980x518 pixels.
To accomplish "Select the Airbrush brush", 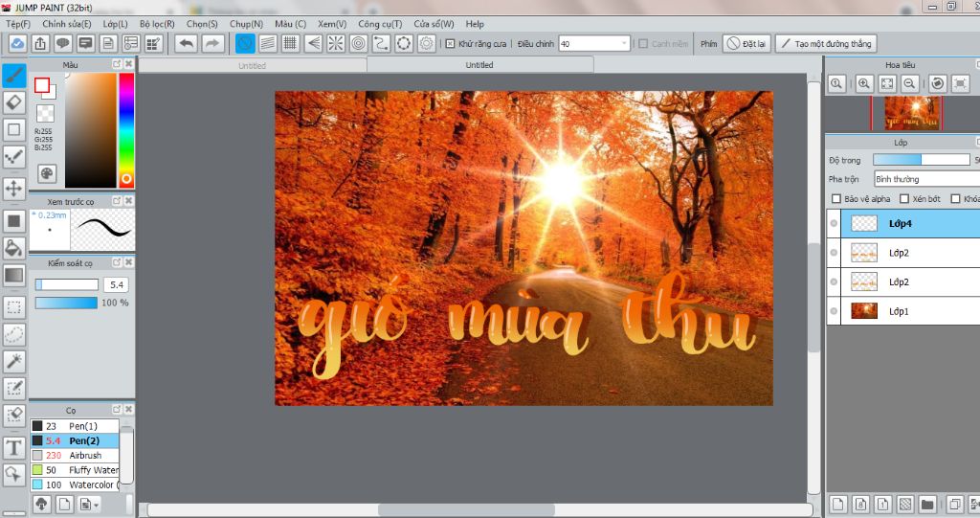I will point(75,456).
